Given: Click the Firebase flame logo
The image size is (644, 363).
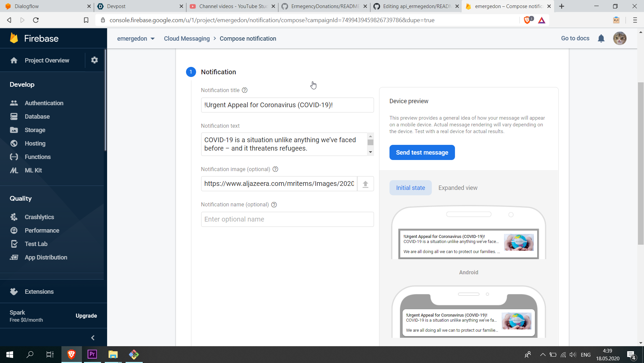Looking at the screenshot, I should pos(14,38).
